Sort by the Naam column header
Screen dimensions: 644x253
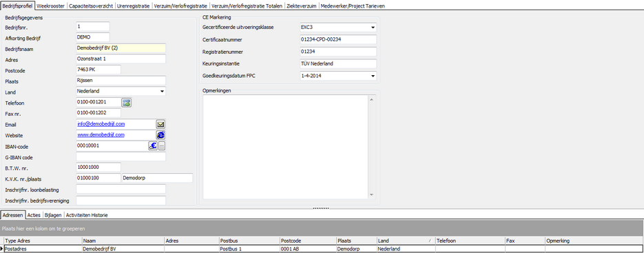point(123,241)
